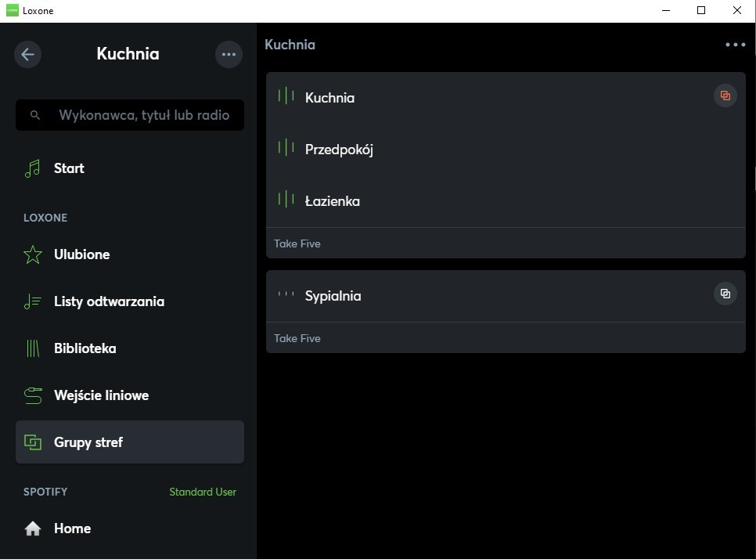
Task: Toggle the group icon on Sypialnia card
Action: click(725, 294)
